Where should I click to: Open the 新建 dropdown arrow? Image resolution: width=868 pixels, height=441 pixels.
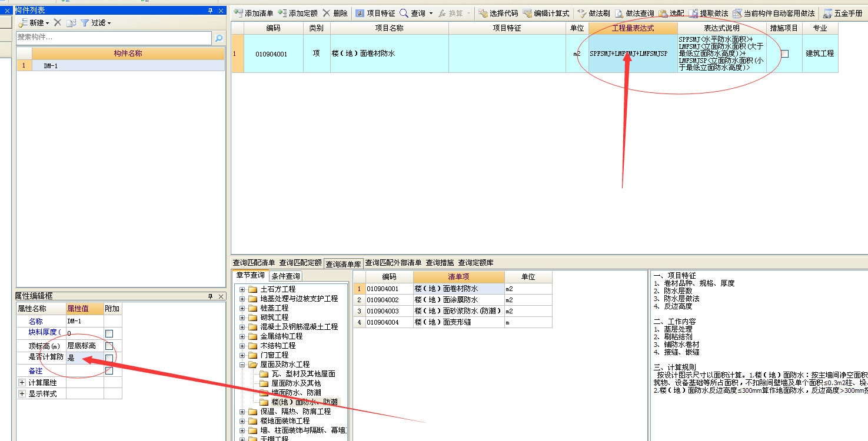(x=48, y=23)
